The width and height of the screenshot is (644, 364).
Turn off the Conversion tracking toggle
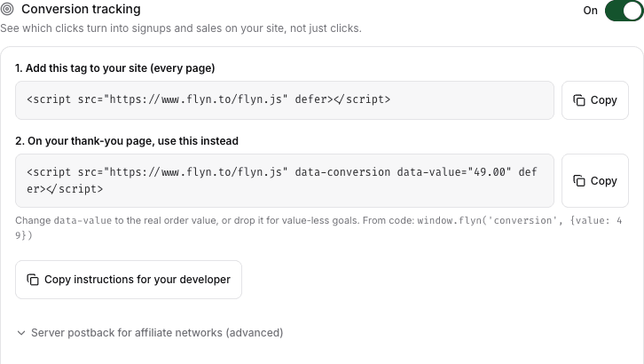624,11
